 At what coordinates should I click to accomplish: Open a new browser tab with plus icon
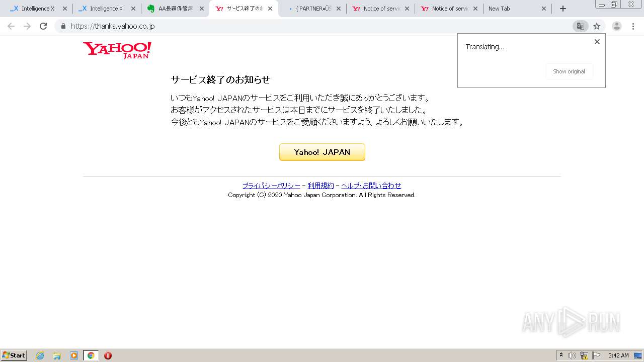563,9
